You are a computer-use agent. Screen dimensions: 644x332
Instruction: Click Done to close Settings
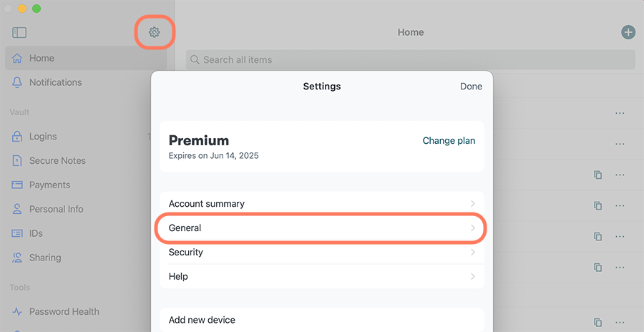[x=471, y=87]
